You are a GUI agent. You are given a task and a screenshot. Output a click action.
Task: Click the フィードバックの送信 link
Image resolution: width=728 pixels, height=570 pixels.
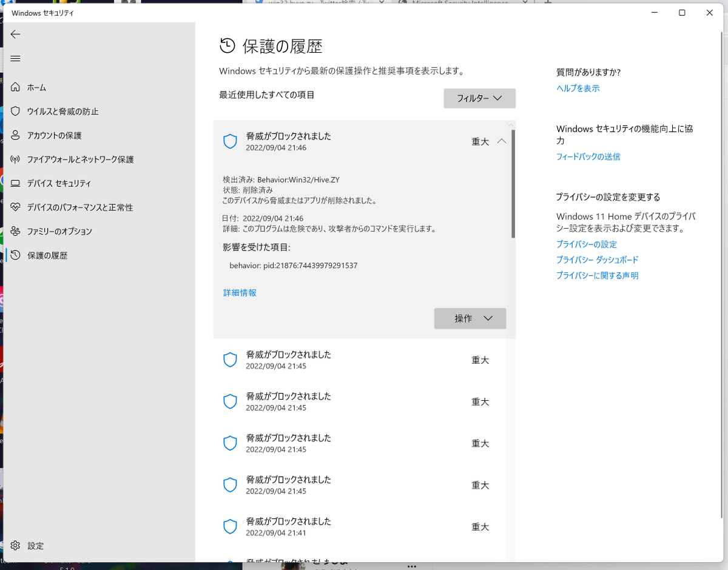pos(588,156)
